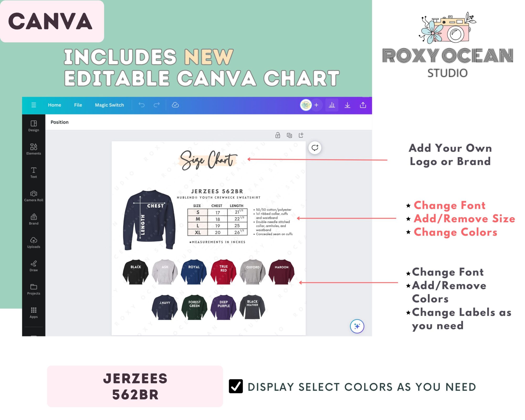This screenshot has width=525, height=420.
Task: Open the Elements panel in Canva
Action: pos(33,149)
